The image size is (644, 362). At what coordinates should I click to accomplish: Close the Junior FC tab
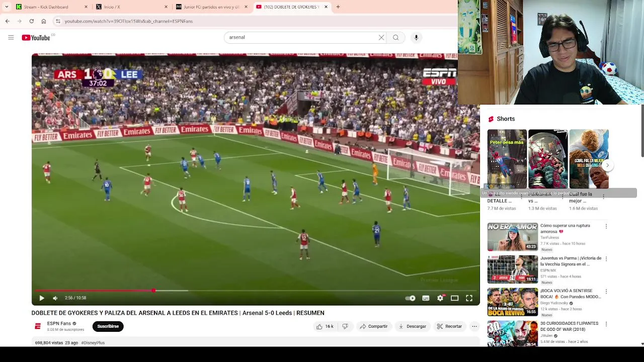pos(246,7)
